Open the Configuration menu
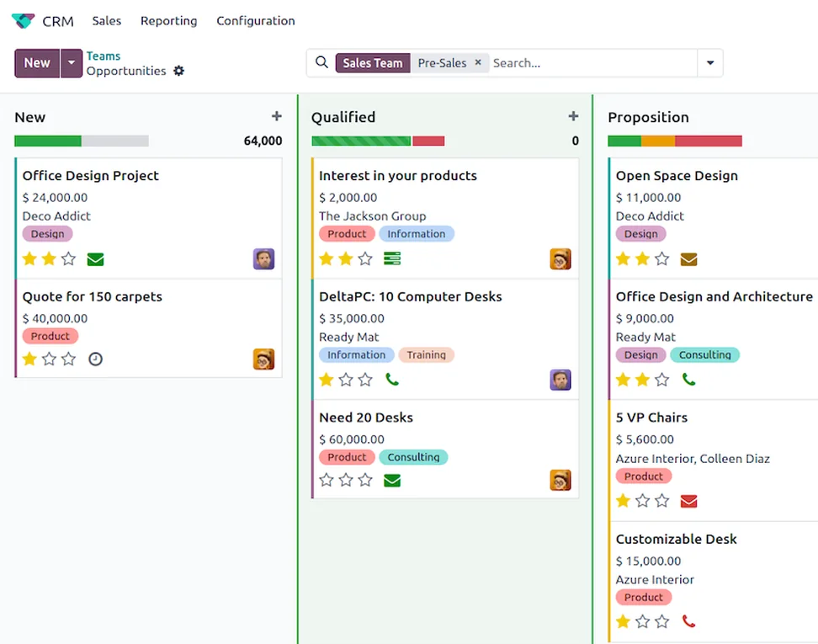The image size is (818, 644). (256, 21)
